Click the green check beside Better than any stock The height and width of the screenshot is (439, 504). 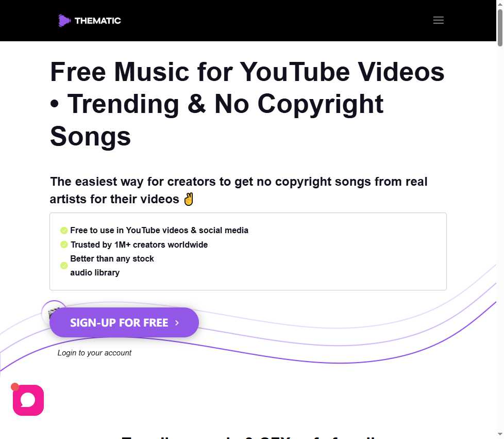pos(64,266)
